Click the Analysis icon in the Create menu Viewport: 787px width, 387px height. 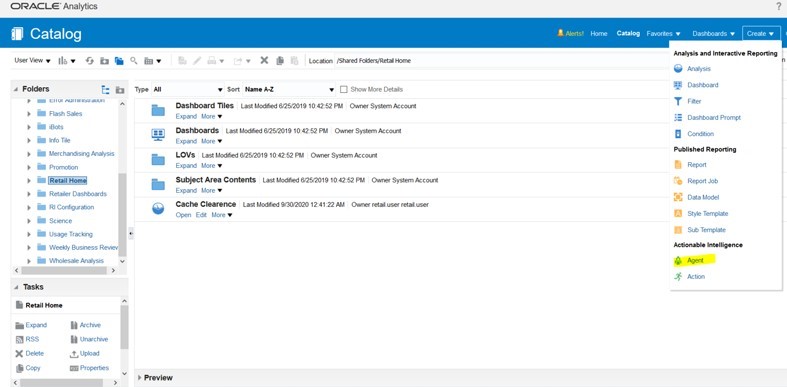[678, 69]
